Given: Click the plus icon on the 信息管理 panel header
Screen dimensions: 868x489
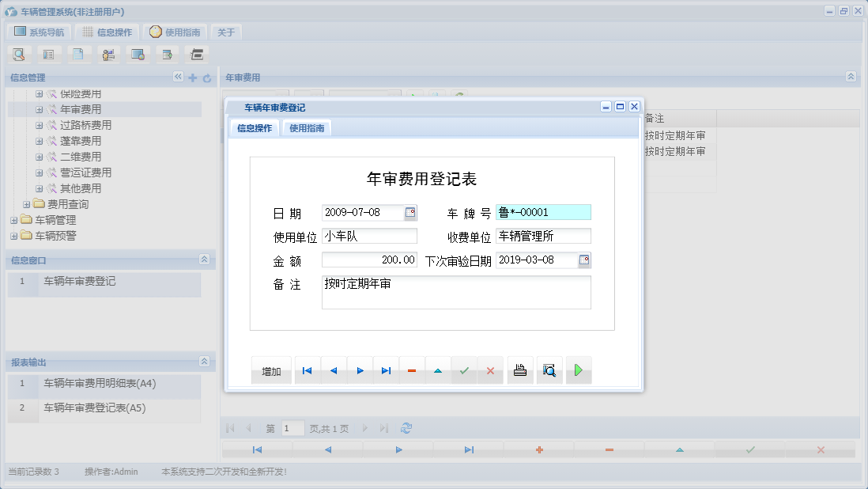Looking at the screenshot, I should 194,77.
